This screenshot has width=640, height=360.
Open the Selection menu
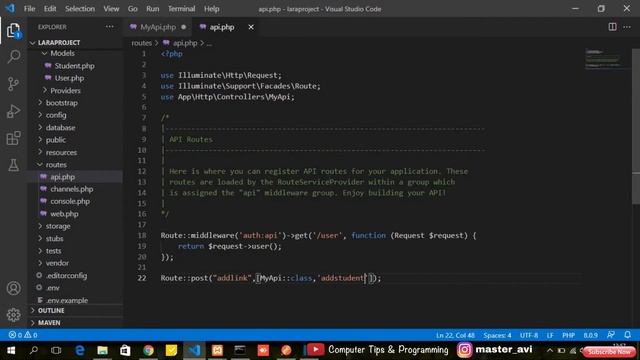pos(80,9)
